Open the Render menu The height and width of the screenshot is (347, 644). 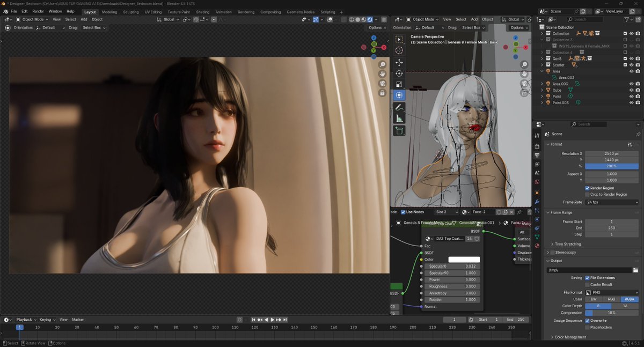point(38,11)
